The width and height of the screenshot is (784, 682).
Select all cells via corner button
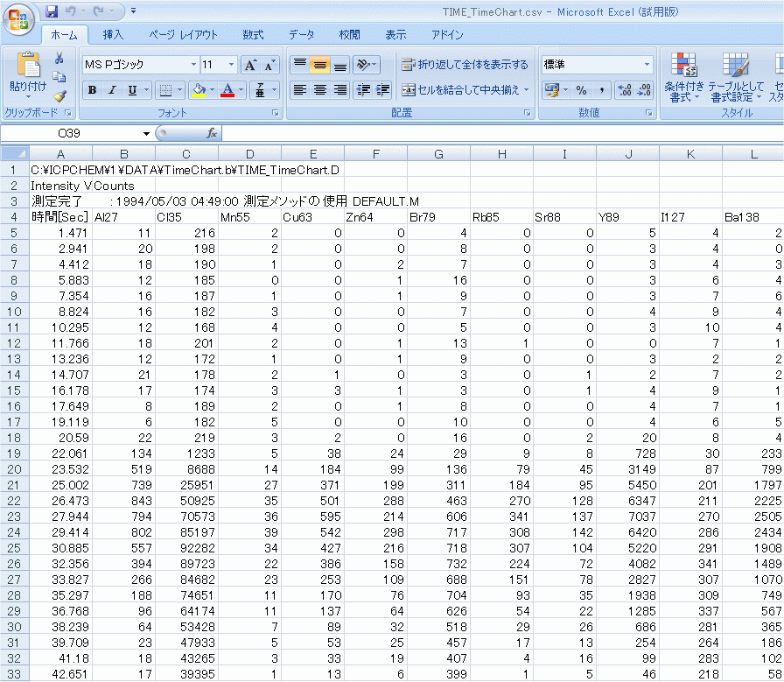15,153
